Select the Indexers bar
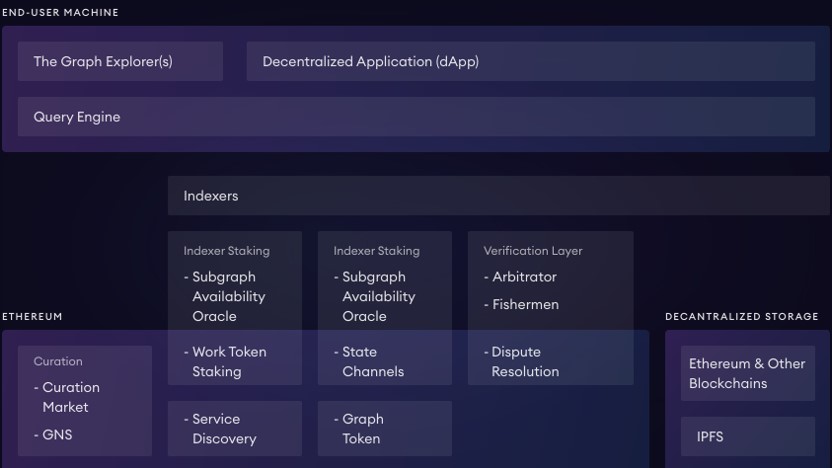 point(499,196)
